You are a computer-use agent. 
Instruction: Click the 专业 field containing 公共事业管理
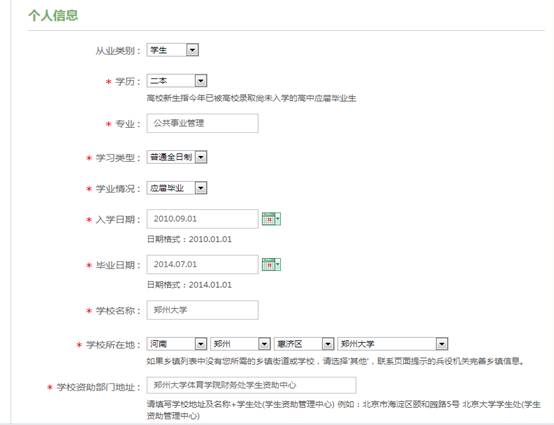[x=202, y=123]
